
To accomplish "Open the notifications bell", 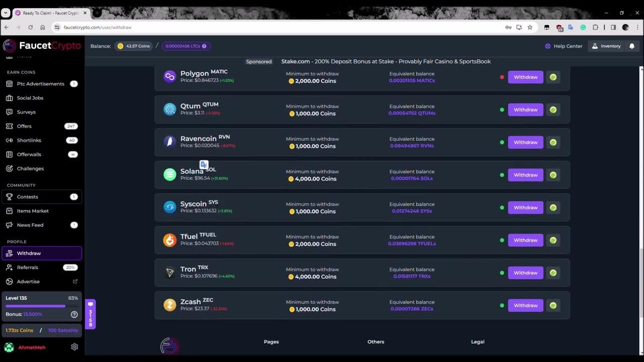I will pyautogui.click(x=632, y=46).
